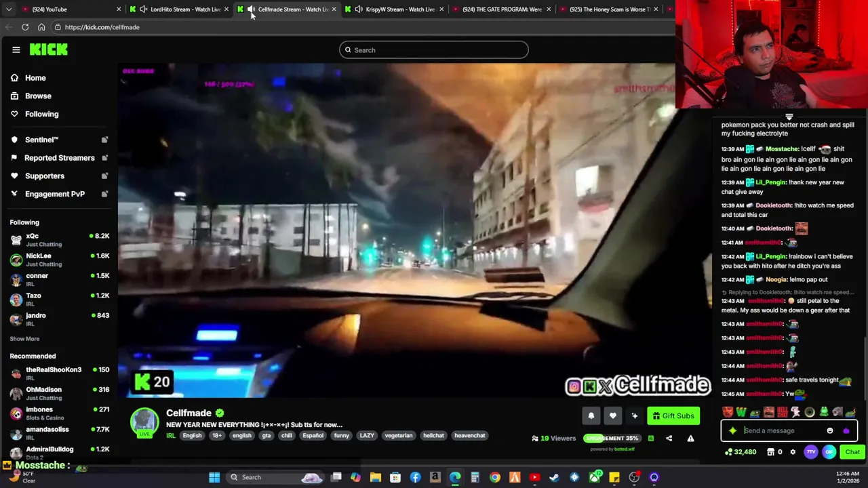Open xQc channel from Following list
Viewport: 868px width, 488px height.
click(x=60, y=239)
